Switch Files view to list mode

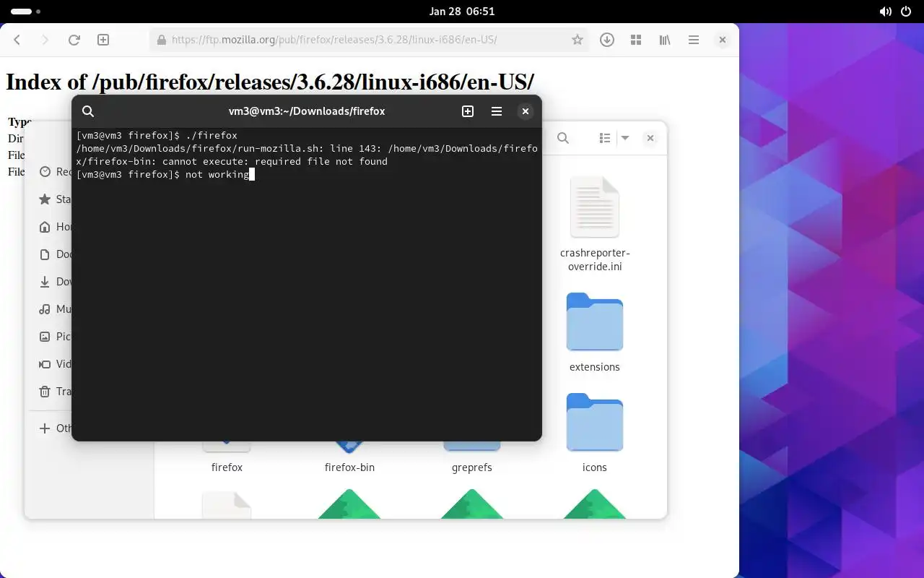[605, 138]
